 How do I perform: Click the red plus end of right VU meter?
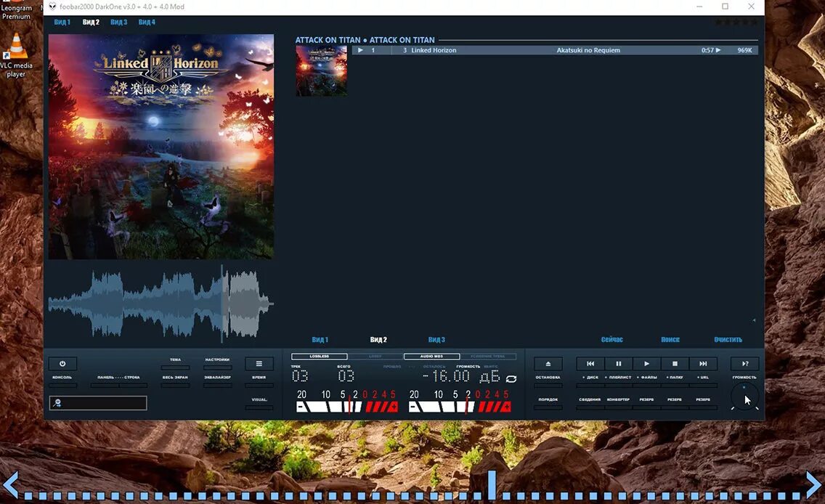506,407
